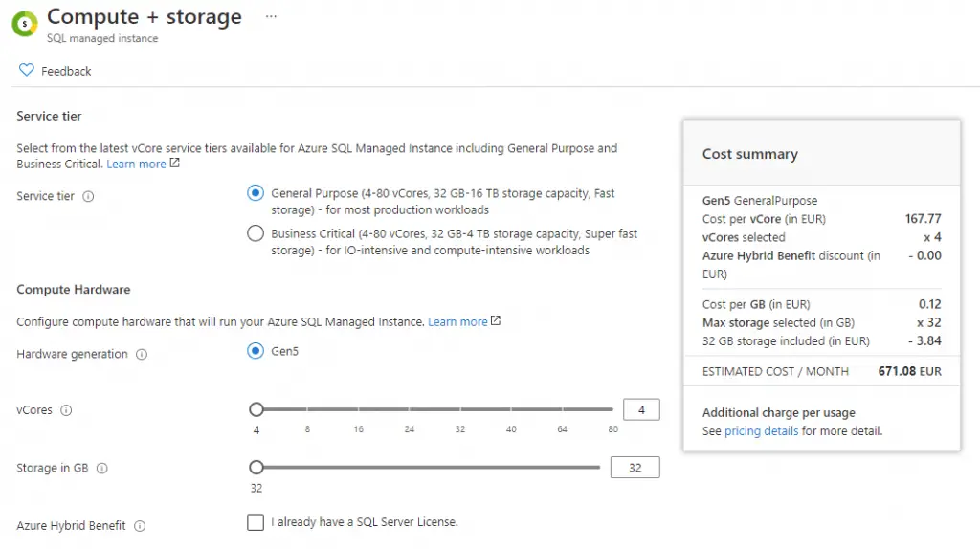The height and width of the screenshot is (549, 980).
Task: Click the Cost summary heading
Action: click(x=750, y=154)
